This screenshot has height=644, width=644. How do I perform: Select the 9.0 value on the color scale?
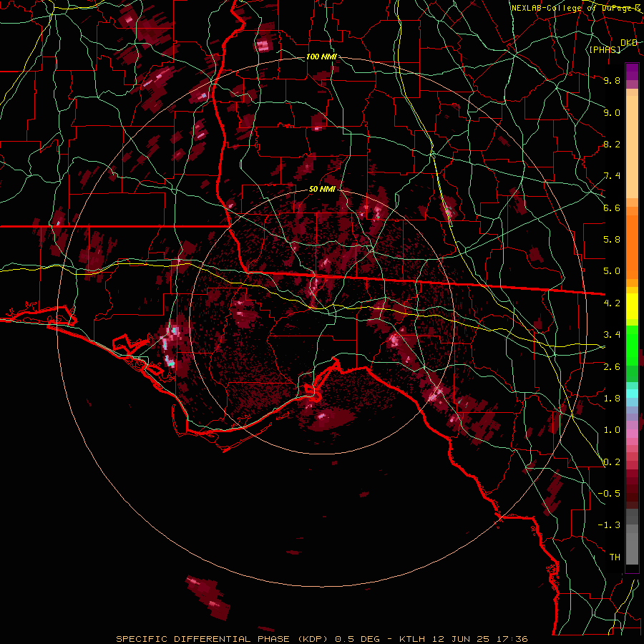click(612, 112)
